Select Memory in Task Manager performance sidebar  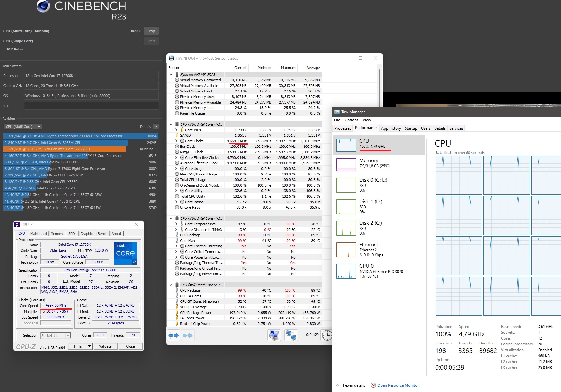[x=379, y=164]
